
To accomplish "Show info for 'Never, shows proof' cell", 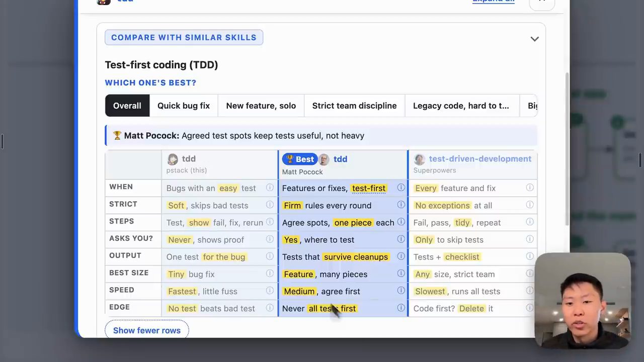I will click(x=270, y=239).
